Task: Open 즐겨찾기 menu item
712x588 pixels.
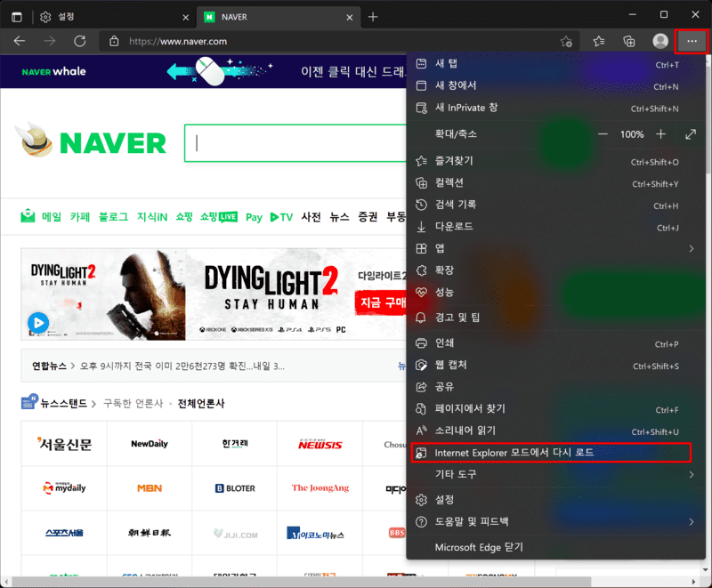Action: click(x=555, y=161)
